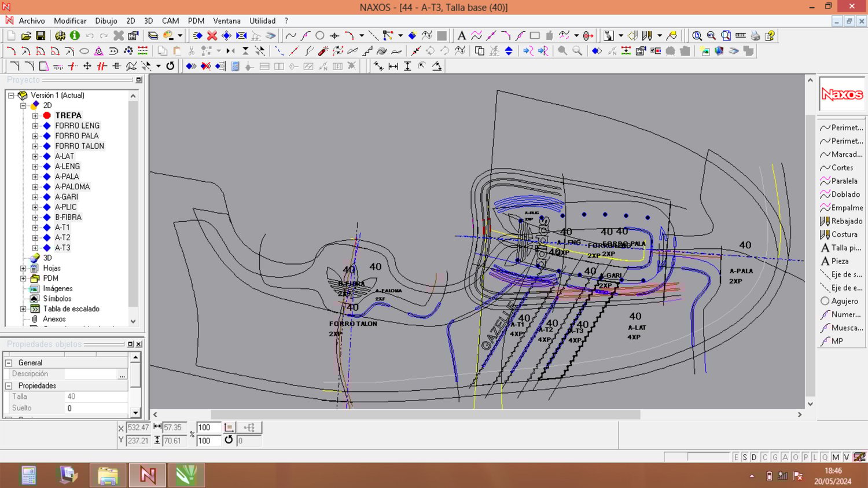This screenshot has width=868, height=488.
Task: Create a new file with the blank page icon
Action: 11,35
